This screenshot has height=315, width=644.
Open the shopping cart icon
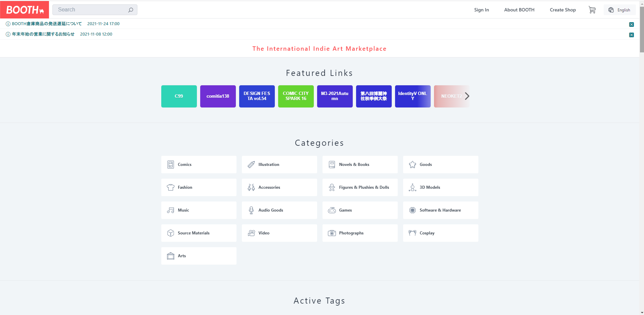tap(592, 10)
